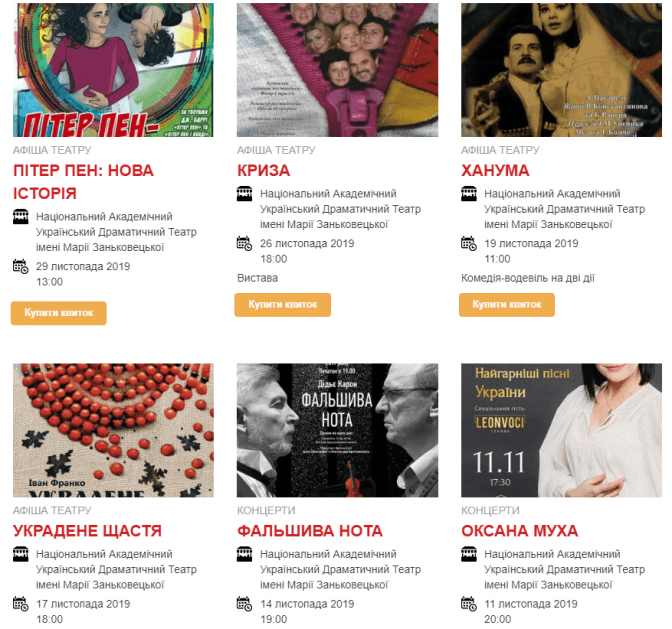The image size is (672, 629).
Task: Click calendar icon beside 19 листопада 2019
Action: (x=469, y=243)
